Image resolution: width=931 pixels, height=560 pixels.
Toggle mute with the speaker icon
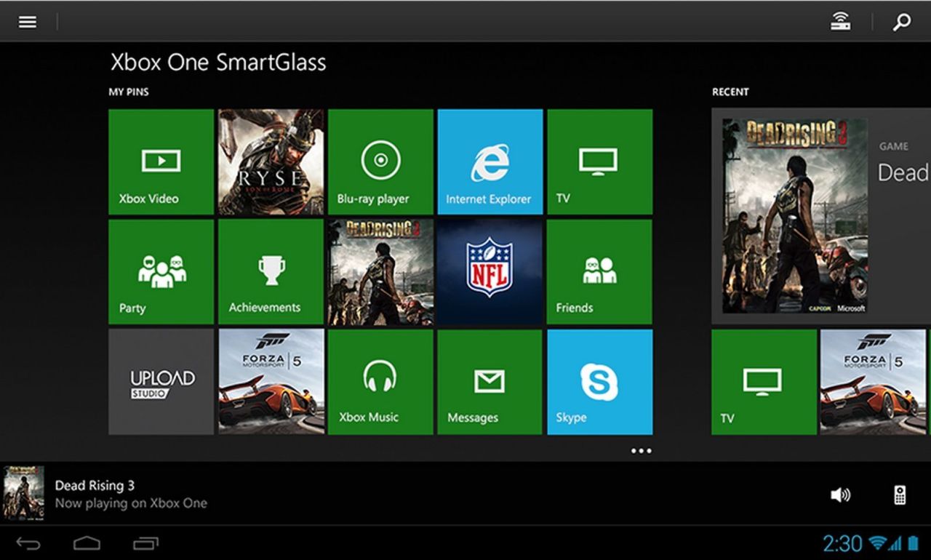point(840,495)
